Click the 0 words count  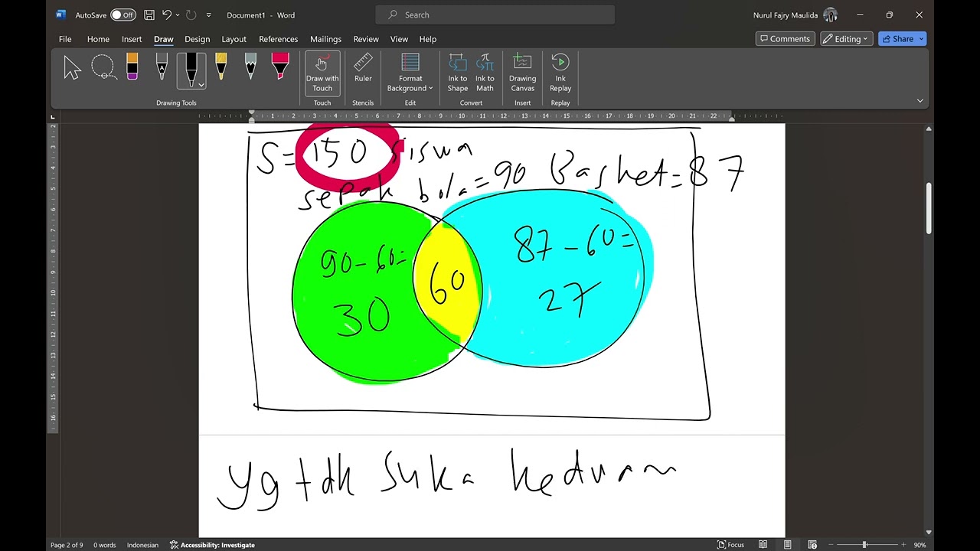(x=105, y=545)
